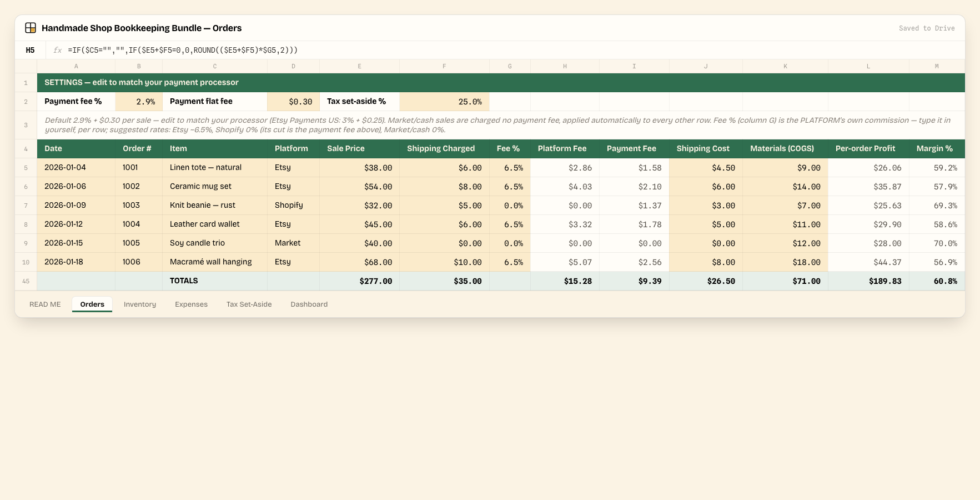Select shipping cost cell $4.50
Viewport: 980px width, 500px height.
[706, 168]
